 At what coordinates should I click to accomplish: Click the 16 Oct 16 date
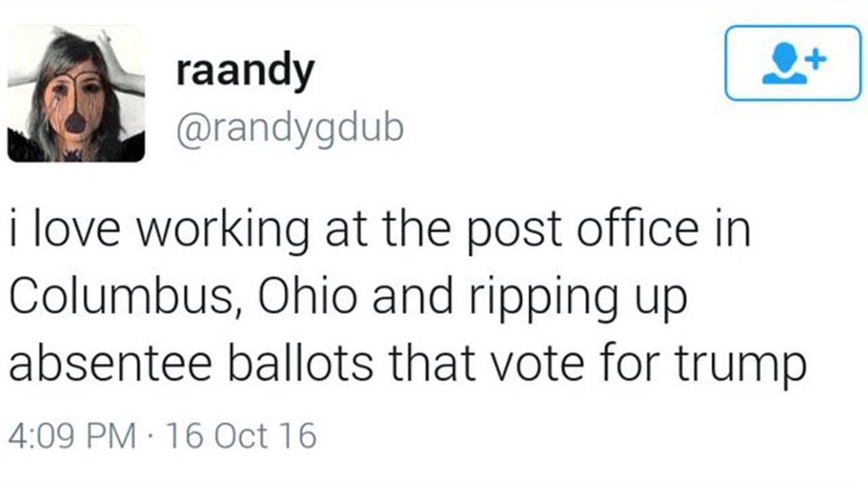click(x=241, y=436)
